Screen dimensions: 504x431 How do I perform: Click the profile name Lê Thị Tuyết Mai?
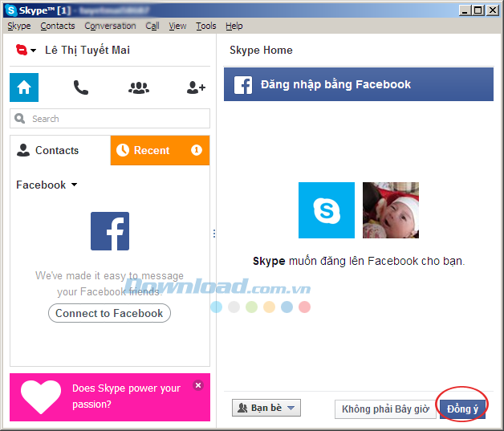87,50
